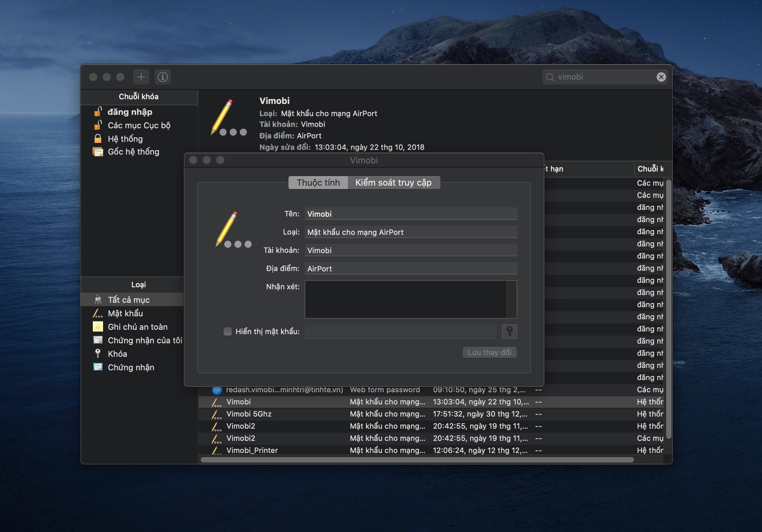The height and width of the screenshot is (532, 762).
Task: Click the Ghi chú an toàn note icon
Action: coord(98,326)
